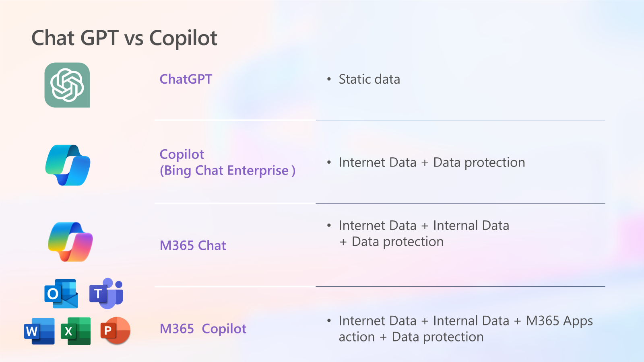The height and width of the screenshot is (362, 644).
Task: Click the Microsoft Teams icon
Action: click(107, 294)
